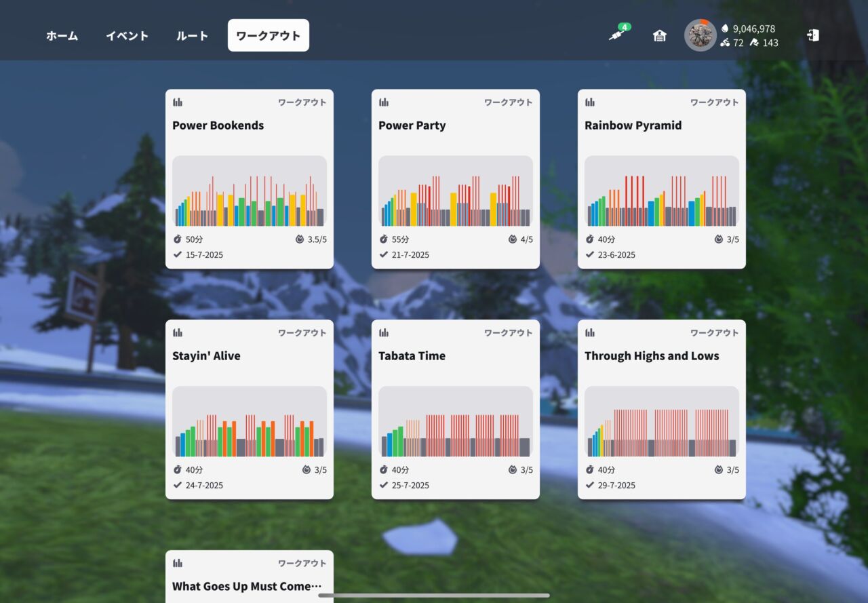The width and height of the screenshot is (868, 603).
Task: Click the bar-chart icon on Tabata Time card
Action: tap(384, 333)
